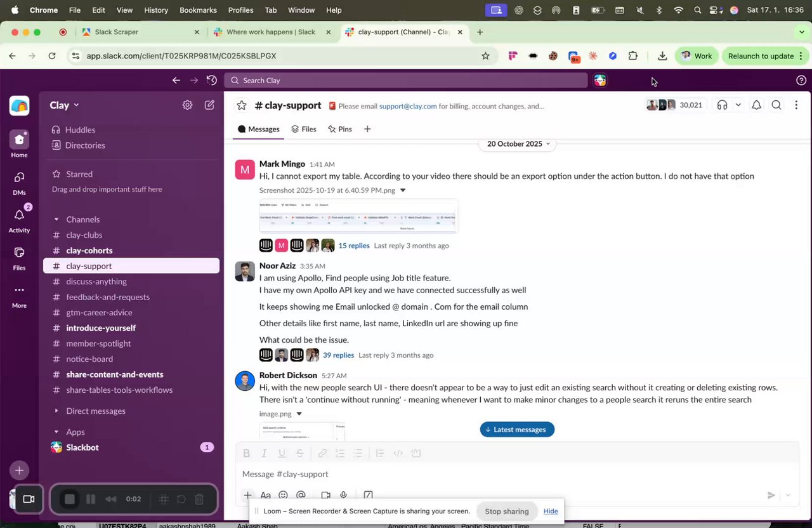812x528 pixels.
Task: Select the Messages tab
Action: pos(259,129)
